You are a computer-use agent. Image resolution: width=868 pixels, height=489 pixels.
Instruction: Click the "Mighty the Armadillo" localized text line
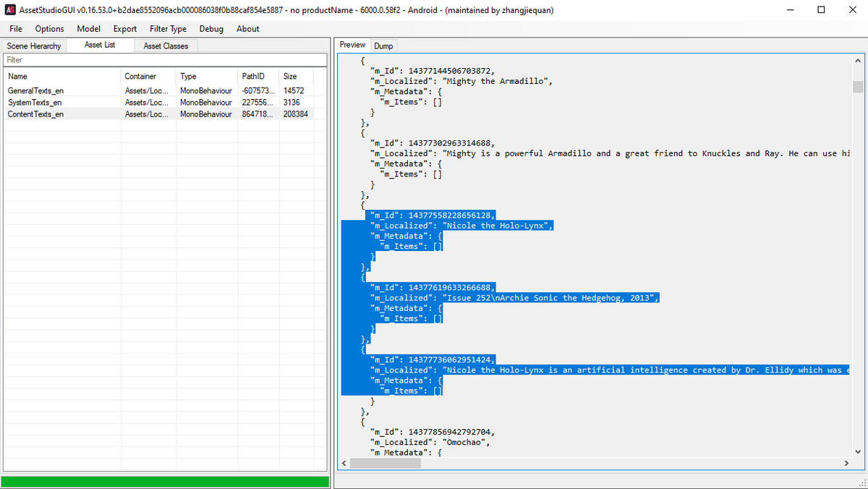click(x=461, y=81)
